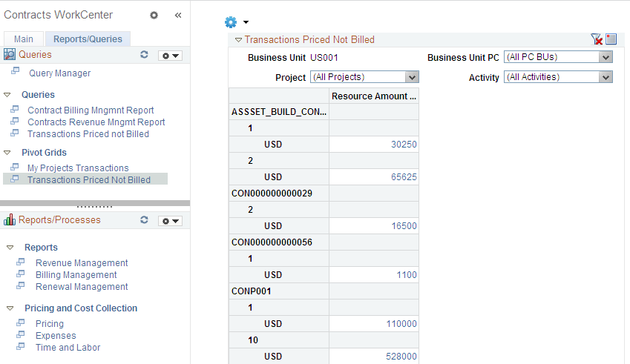This screenshot has height=364, width=630.
Task: Click the Resource Amount column header
Action: (x=373, y=96)
